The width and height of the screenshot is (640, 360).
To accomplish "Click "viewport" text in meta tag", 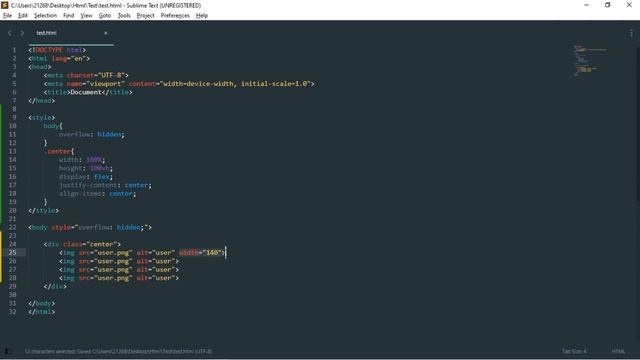I will (x=106, y=84).
